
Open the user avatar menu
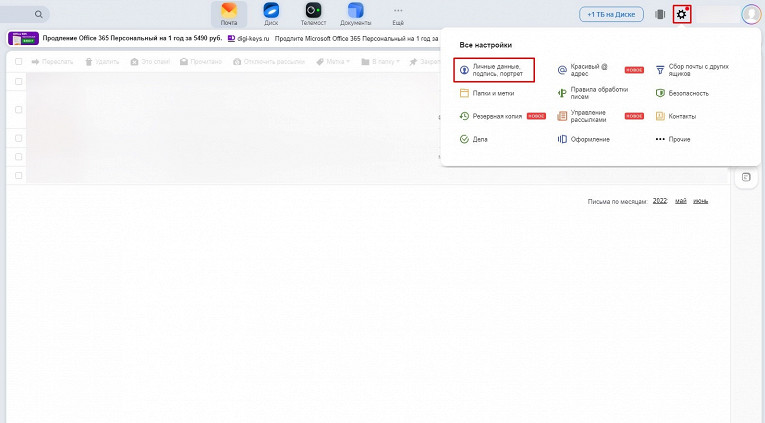(751, 14)
